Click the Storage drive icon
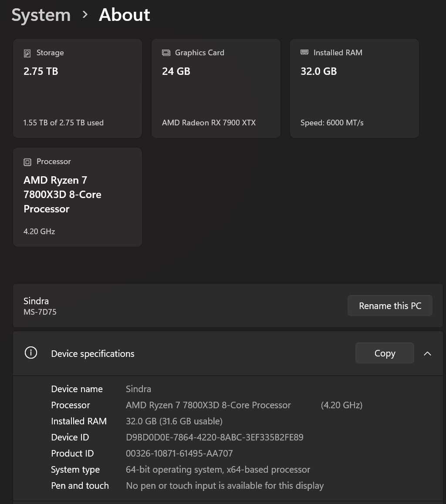The image size is (446, 504). point(27,53)
